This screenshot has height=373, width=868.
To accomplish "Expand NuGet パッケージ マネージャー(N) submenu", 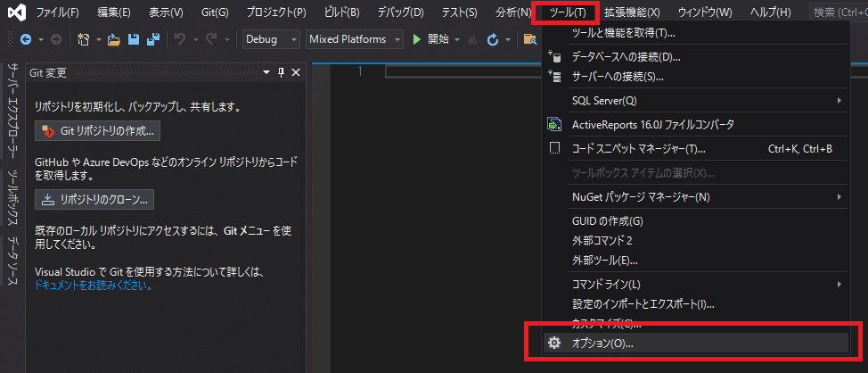I will (x=694, y=196).
